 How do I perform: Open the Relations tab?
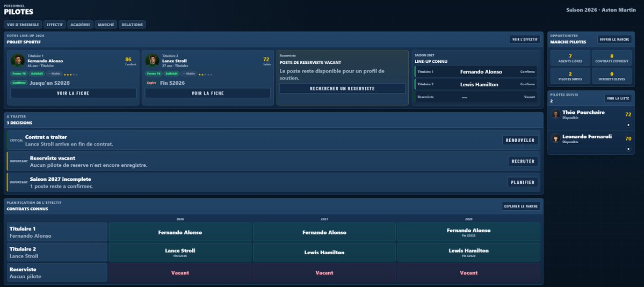click(x=132, y=25)
